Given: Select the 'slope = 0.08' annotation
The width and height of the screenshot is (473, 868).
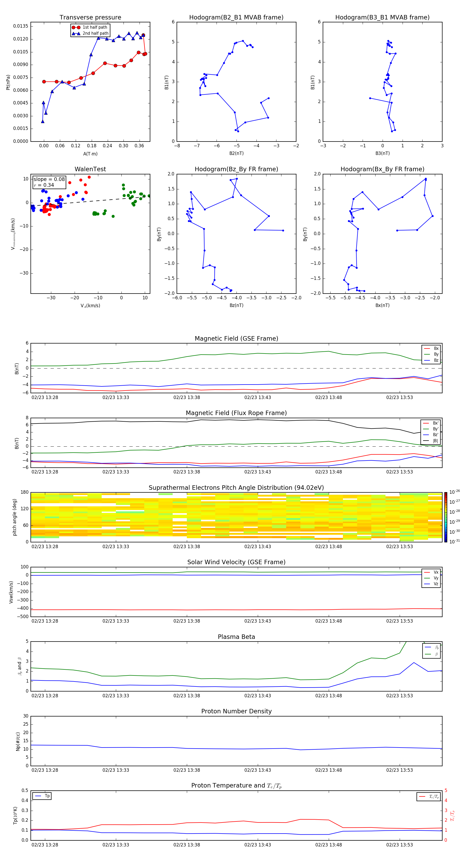Looking at the screenshot, I should (49, 179).
